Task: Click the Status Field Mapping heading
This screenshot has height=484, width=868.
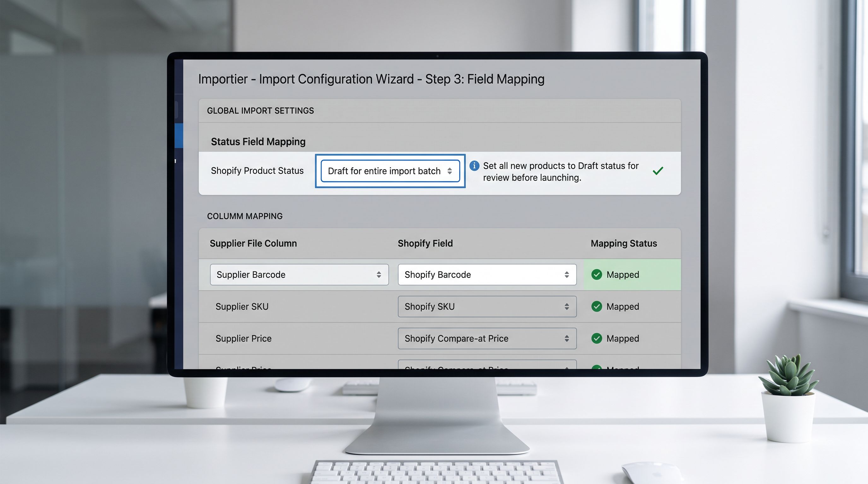Action: (258, 142)
